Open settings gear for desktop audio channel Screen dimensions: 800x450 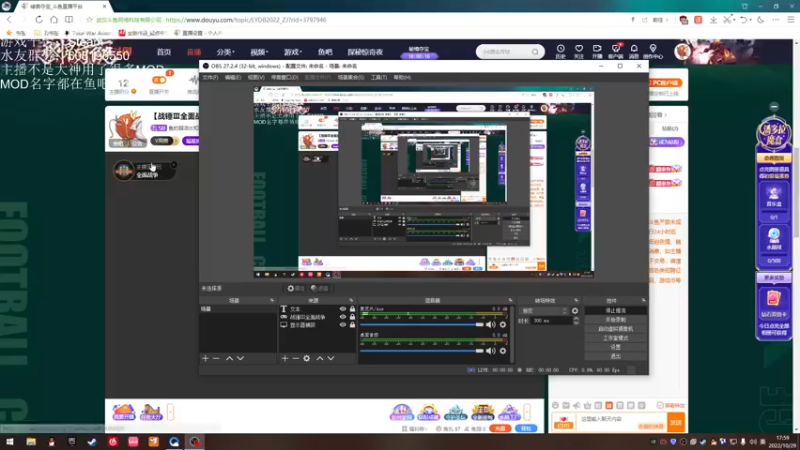coord(503,351)
